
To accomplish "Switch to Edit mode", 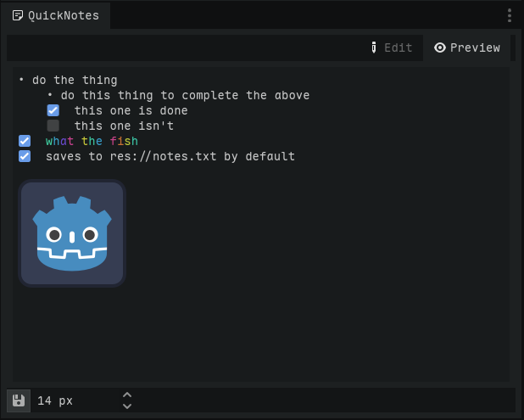I will [392, 48].
